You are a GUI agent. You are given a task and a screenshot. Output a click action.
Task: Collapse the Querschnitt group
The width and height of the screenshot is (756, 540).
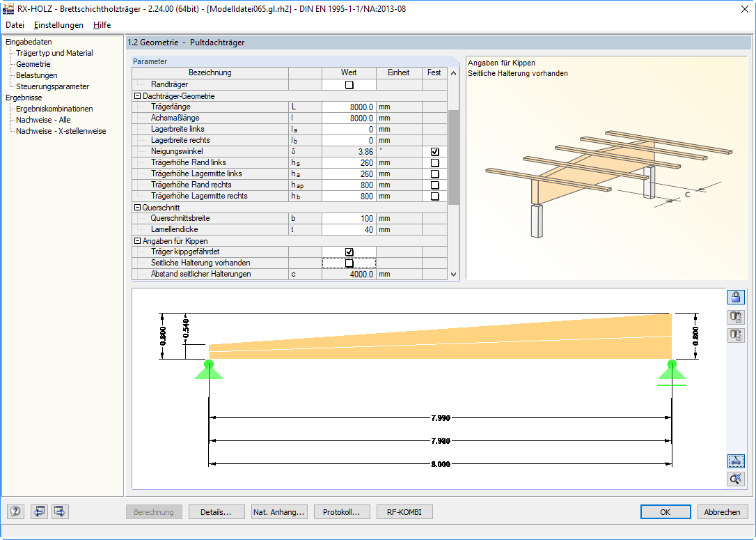pyautogui.click(x=137, y=208)
